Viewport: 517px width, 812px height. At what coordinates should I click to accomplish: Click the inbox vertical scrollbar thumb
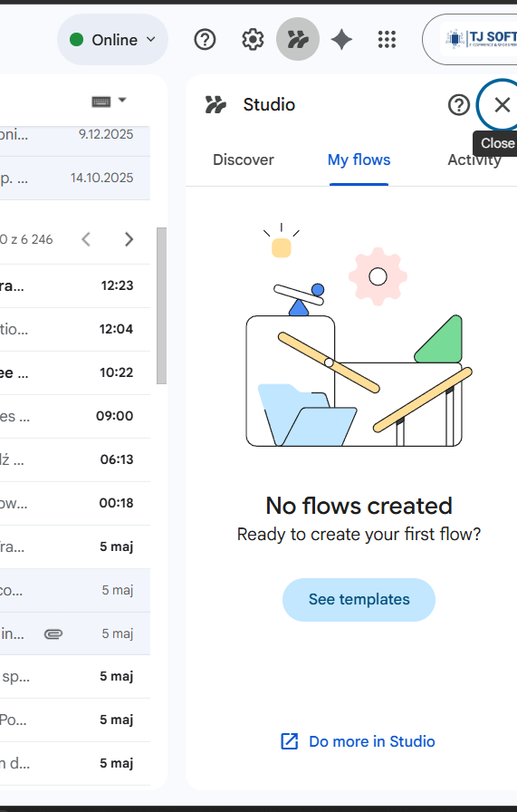click(x=161, y=305)
